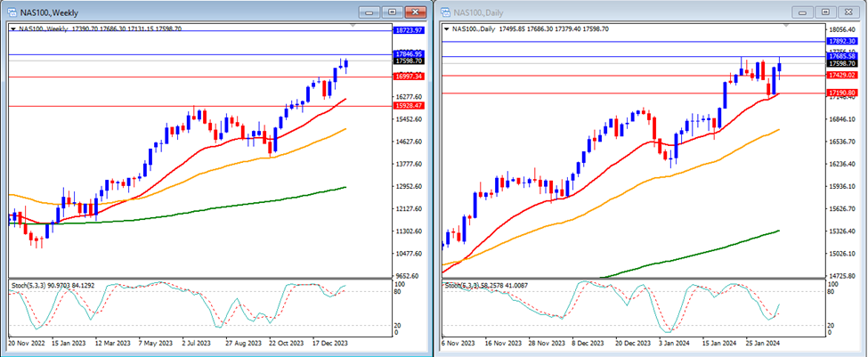Select the red 17190.80 price label in Daily
Viewport: 868px width, 357px height.
[841, 93]
